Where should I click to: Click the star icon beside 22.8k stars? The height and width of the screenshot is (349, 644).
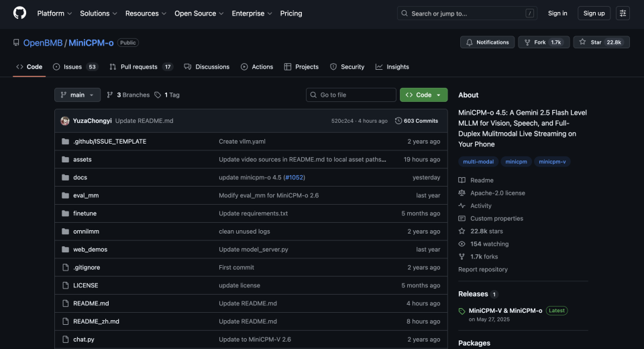pos(462,231)
